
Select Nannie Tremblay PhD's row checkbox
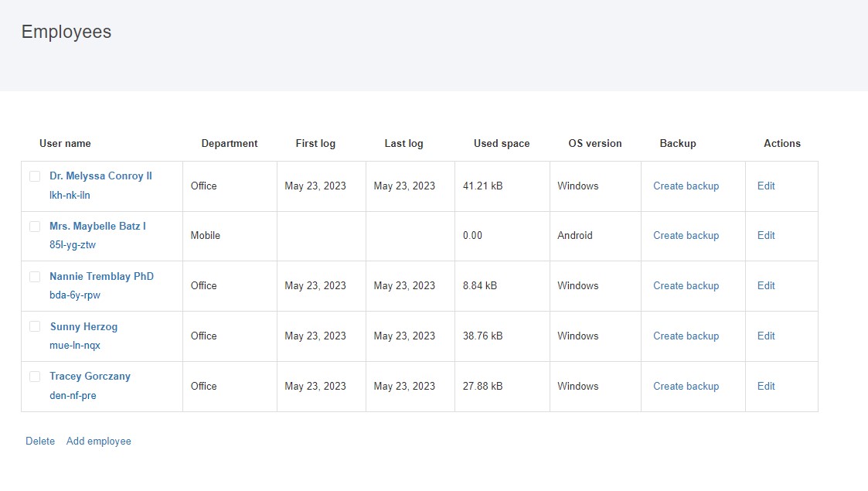[35, 276]
